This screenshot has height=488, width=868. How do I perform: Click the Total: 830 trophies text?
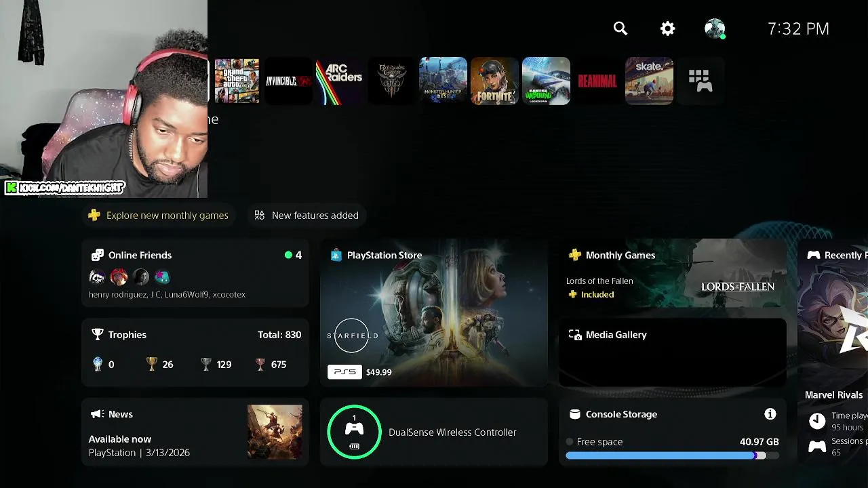pyautogui.click(x=279, y=335)
